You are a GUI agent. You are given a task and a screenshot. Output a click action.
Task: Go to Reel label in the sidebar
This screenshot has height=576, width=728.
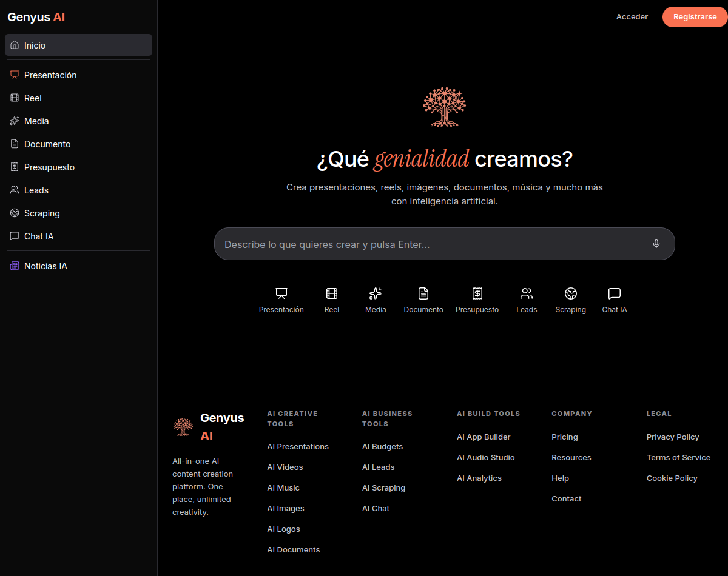pyautogui.click(x=33, y=98)
